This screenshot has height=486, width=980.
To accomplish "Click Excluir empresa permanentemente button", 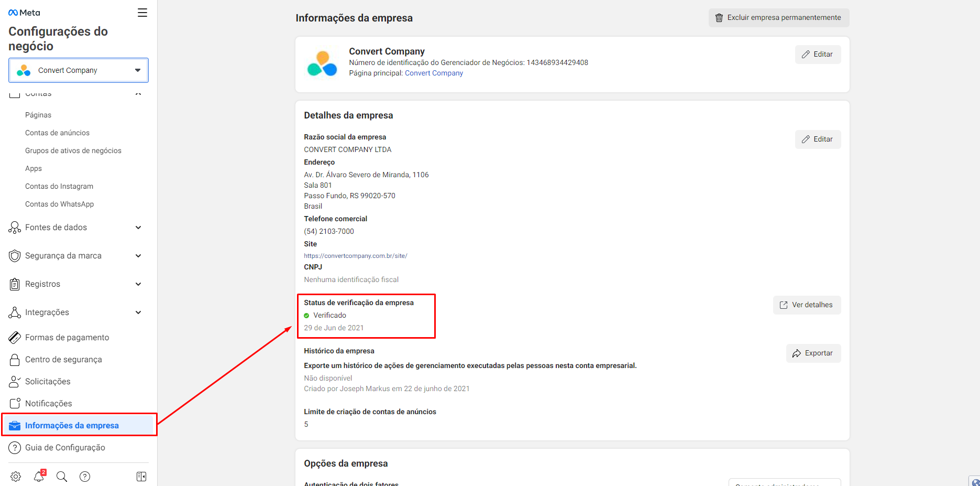I will click(779, 18).
